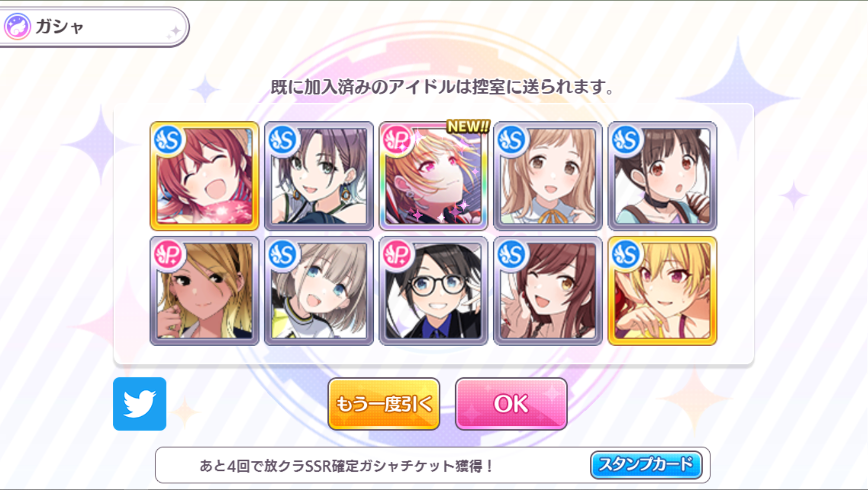Click the S badge on red-haired idol card
This screenshot has width=868, height=490.
[168, 140]
